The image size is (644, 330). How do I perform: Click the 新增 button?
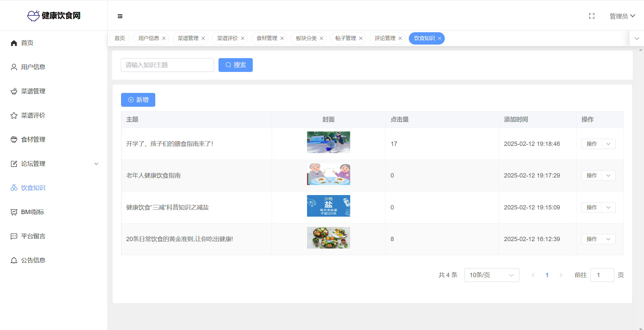point(138,100)
